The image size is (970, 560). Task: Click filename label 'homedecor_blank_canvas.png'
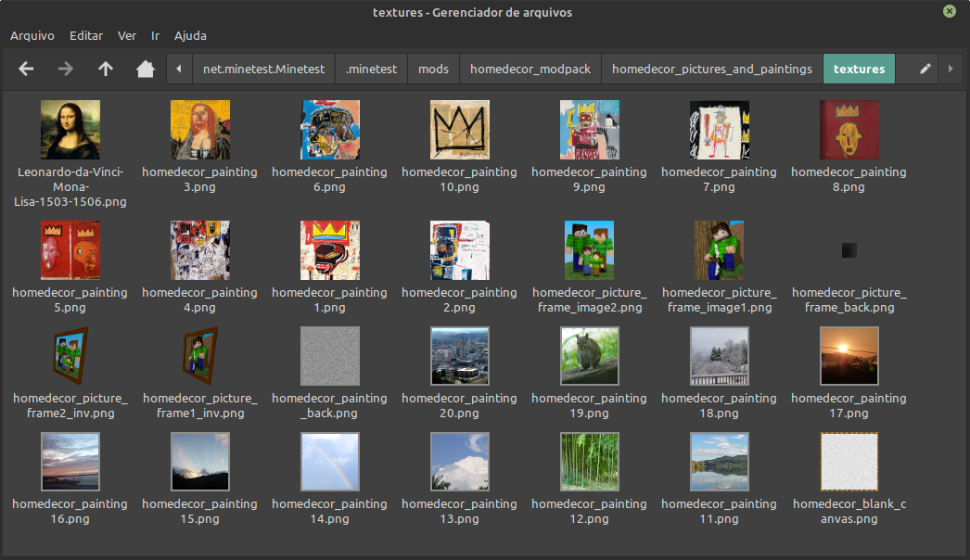point(849,511)
